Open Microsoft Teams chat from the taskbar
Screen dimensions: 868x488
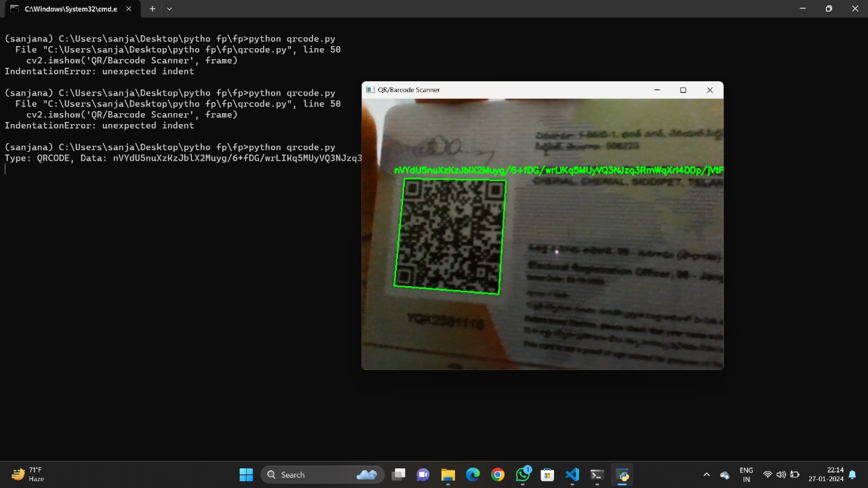coord(423,474)
